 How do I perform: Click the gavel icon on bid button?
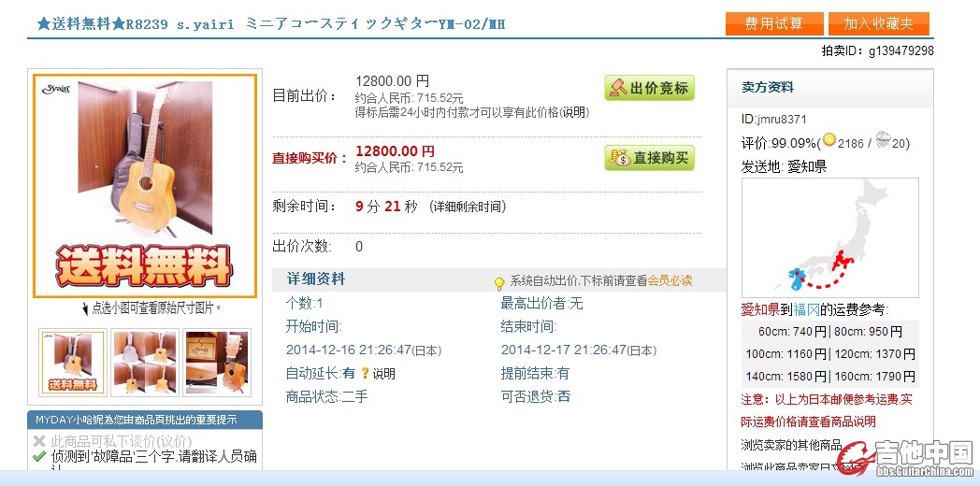click(617, 88)
